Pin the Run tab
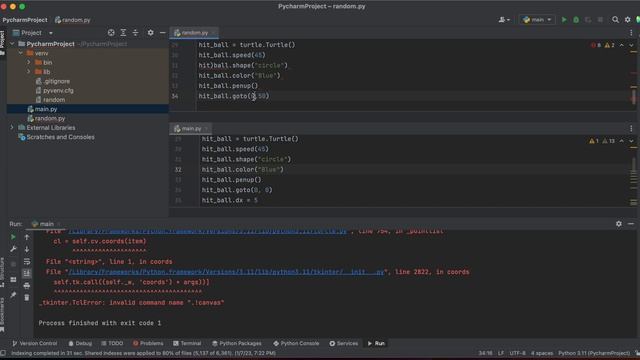640x360 pixels. click(13, 294)
